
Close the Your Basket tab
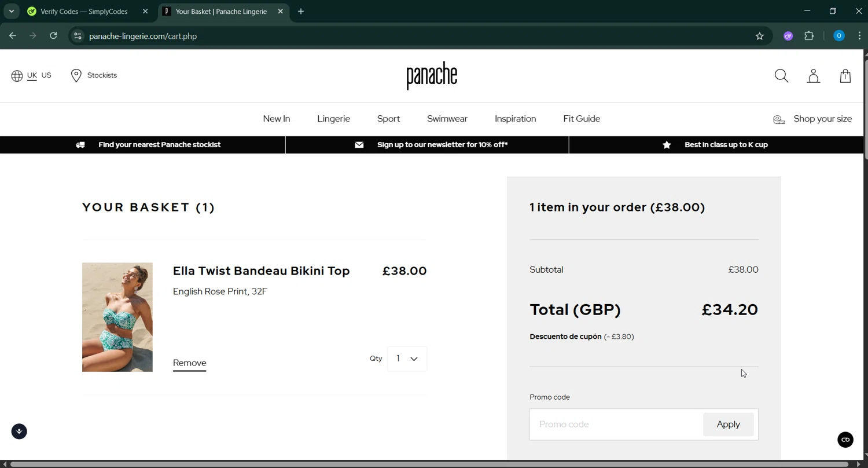(280, 12)
